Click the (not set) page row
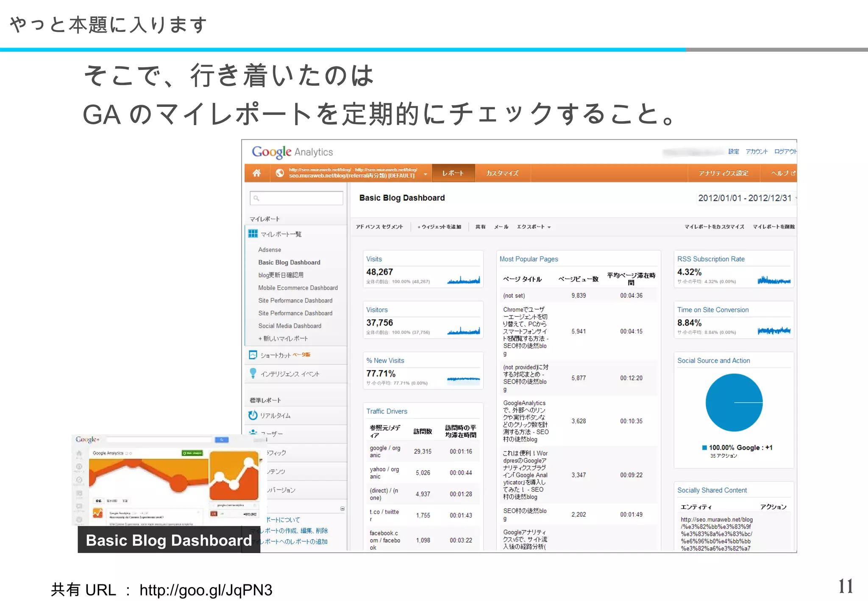 pyautogui.click(x=579, y=296)
